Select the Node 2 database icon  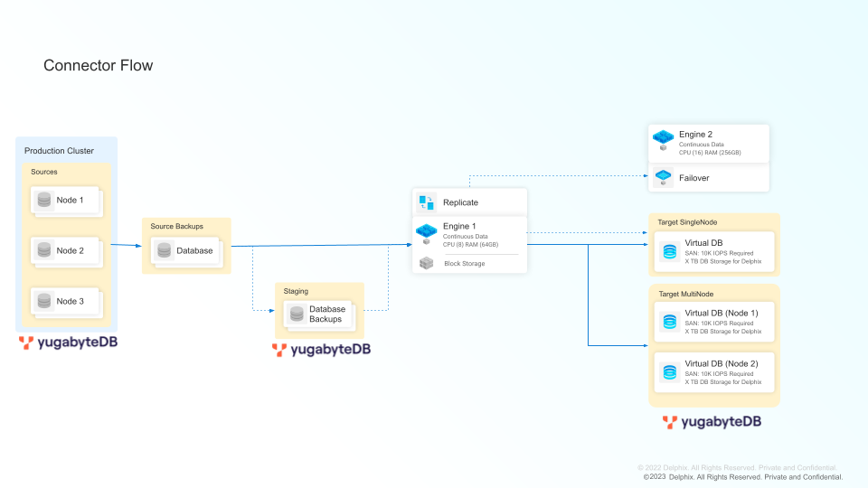(x=43, y=250)
